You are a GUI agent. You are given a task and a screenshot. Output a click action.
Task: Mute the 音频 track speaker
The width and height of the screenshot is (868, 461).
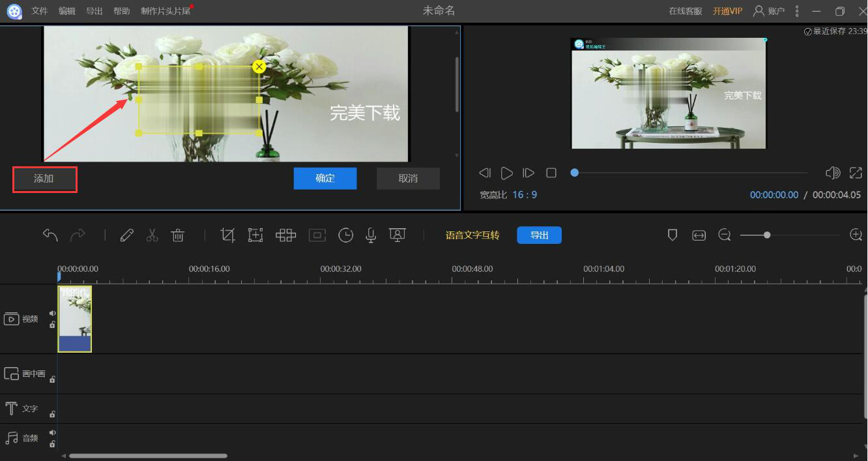pos(53,432)
